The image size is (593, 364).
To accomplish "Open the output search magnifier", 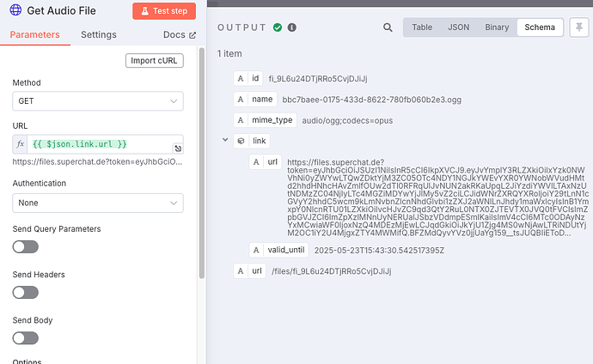I will click(x=388, y=27).
